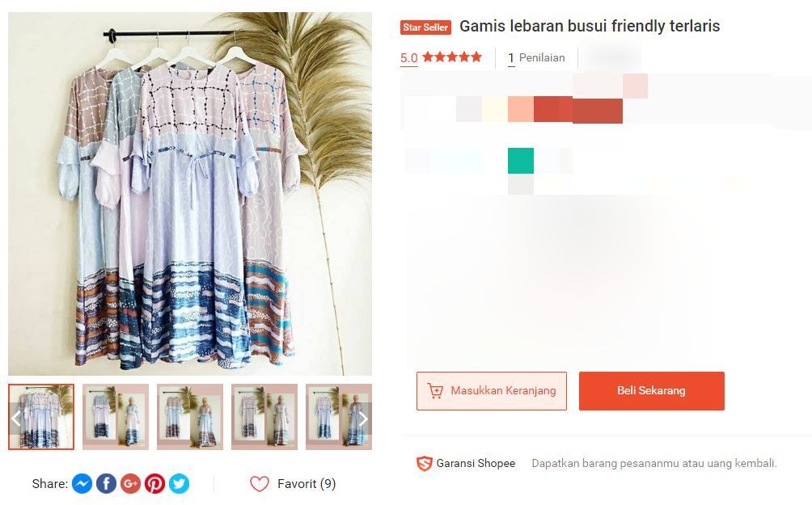Screen dimensions: 812x505
Task: Click the 5.0 rating score
Action: pos(408,57)
